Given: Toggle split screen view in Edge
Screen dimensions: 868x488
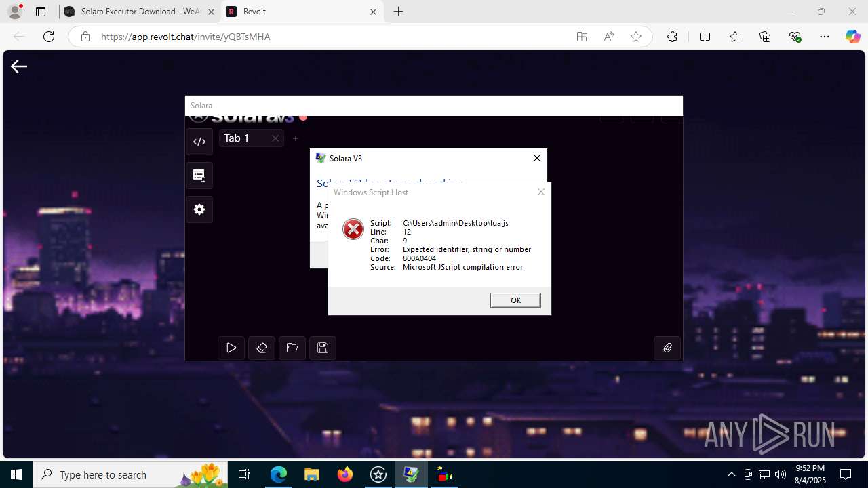Looking at the screenshot, I should [x=705, y=37].
